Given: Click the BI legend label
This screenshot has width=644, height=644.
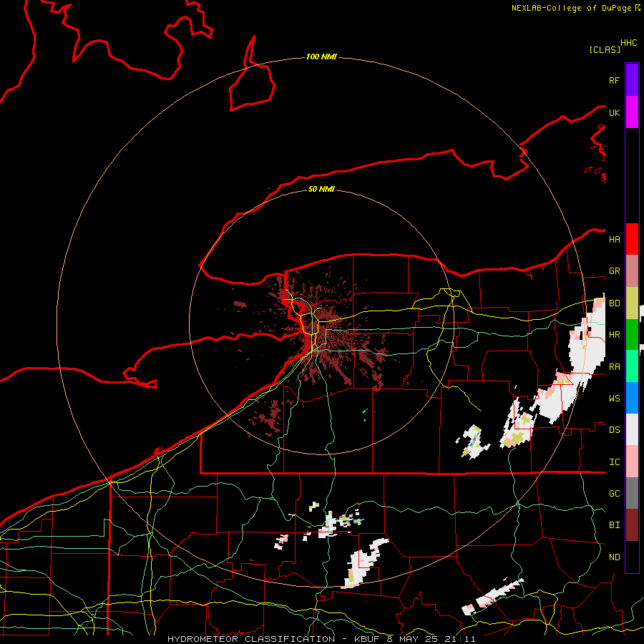Looking at the screenshot, I should tap(614, 525).
